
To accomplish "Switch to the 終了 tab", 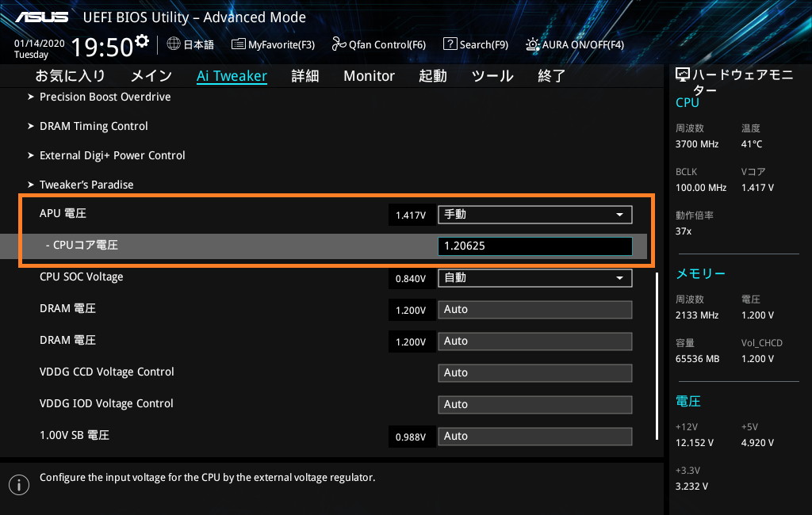I will click(552, 76).
